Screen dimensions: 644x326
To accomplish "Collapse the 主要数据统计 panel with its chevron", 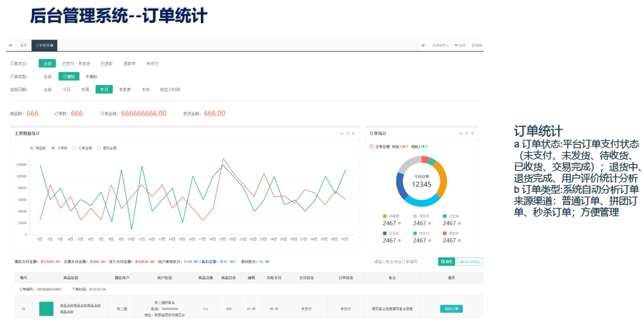I will coord(341,133).
